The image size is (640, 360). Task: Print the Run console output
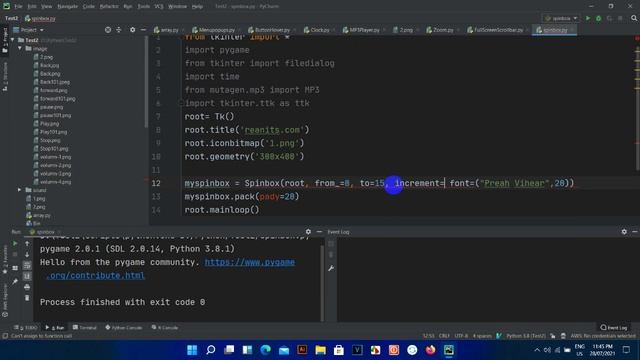tap(27, 287)
